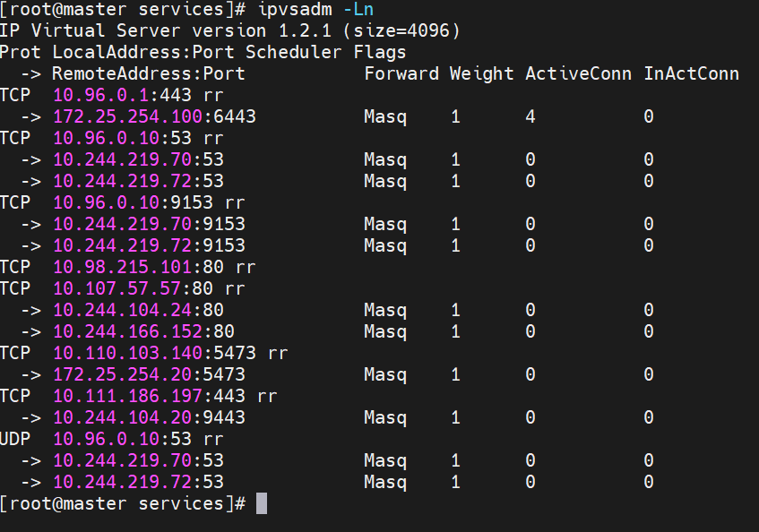The height and width of the screenshot is (532, 759).
Task: Click weight value 1 in the 10.244.166.152:80 row
Action: coord(455,331)
